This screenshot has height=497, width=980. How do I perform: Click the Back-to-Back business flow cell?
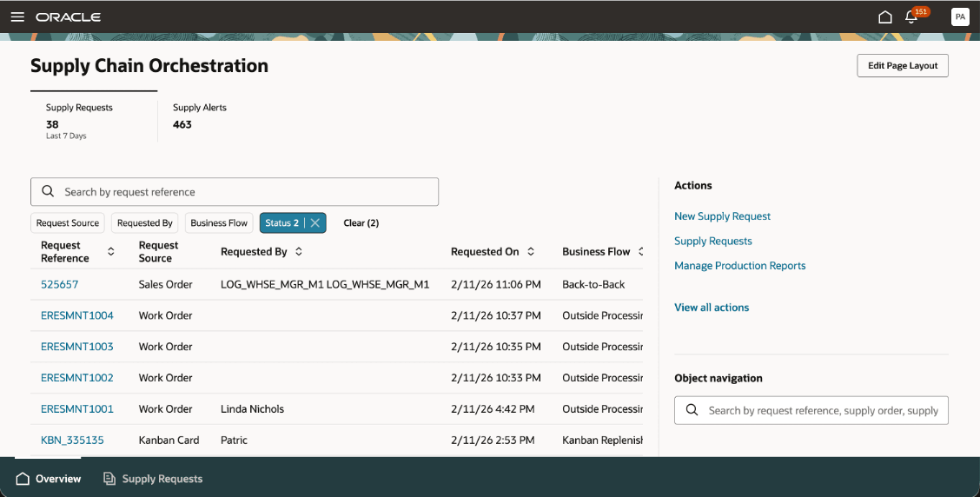coord(593,284)
